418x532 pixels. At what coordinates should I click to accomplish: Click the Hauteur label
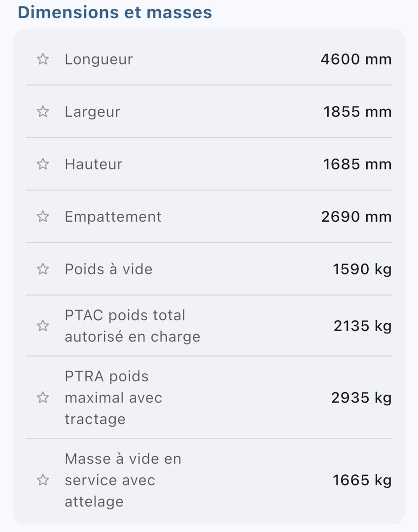[x=93, y=164]
